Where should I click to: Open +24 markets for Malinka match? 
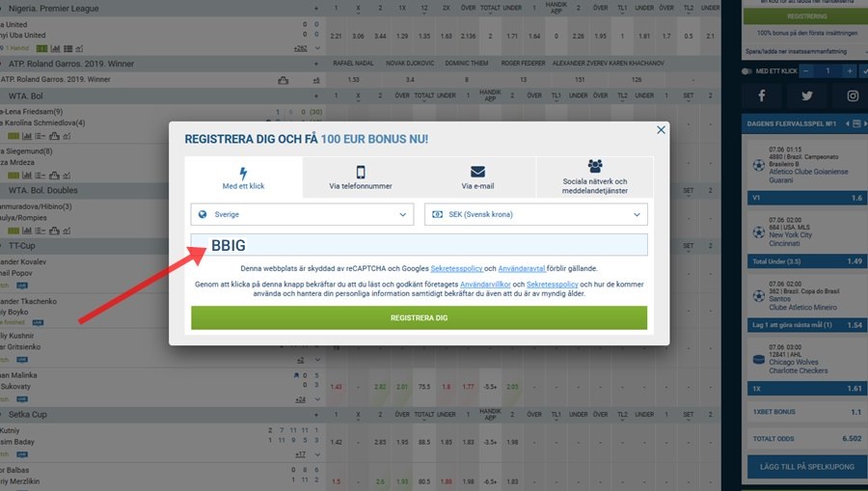point(301,399)
